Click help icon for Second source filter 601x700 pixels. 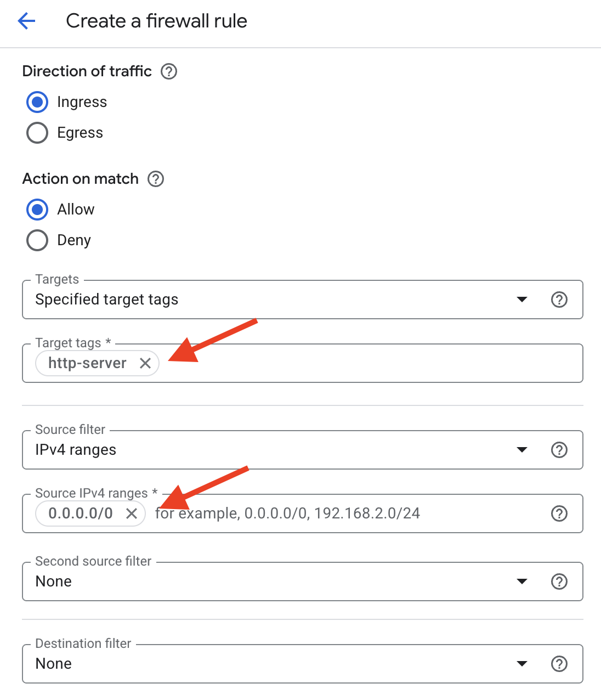coord(559,582)
